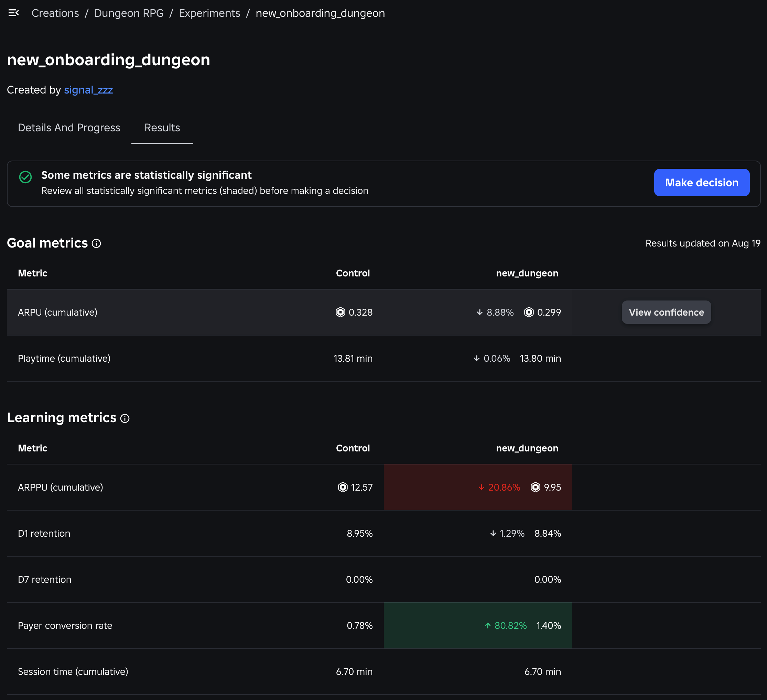767x700 pixels.
Task: Click the 8.95% control retention value
Action: (359, 534)
